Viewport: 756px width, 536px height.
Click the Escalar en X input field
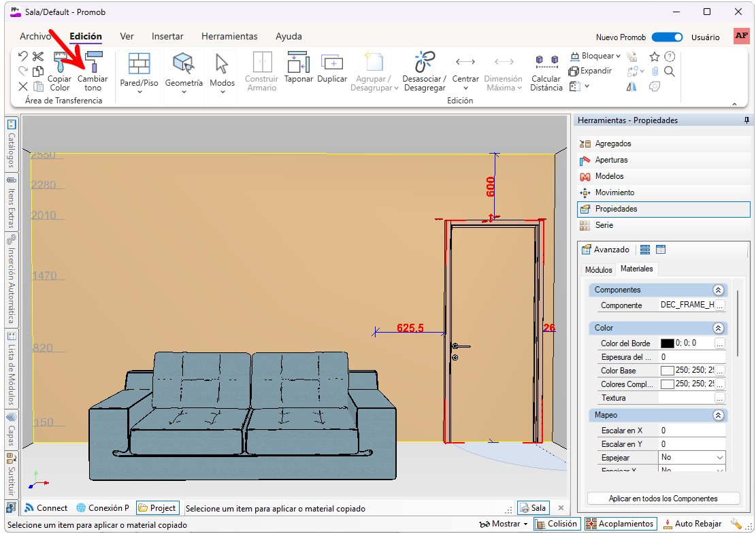691,431
